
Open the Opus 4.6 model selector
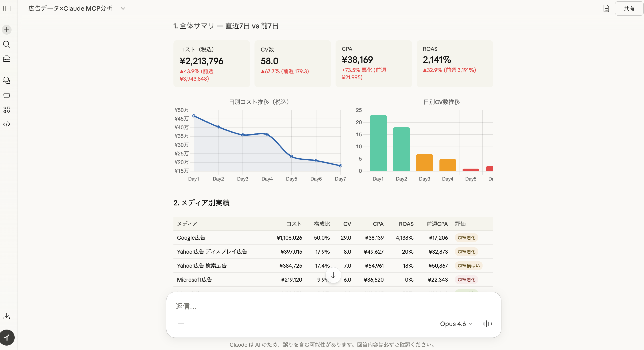(456, 324)
